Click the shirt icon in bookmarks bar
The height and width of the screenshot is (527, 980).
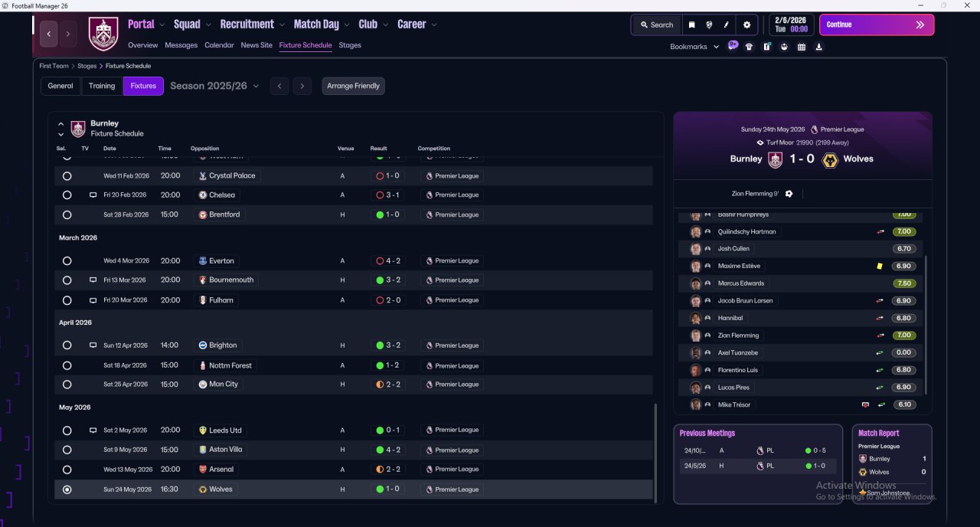coord(749,47)
